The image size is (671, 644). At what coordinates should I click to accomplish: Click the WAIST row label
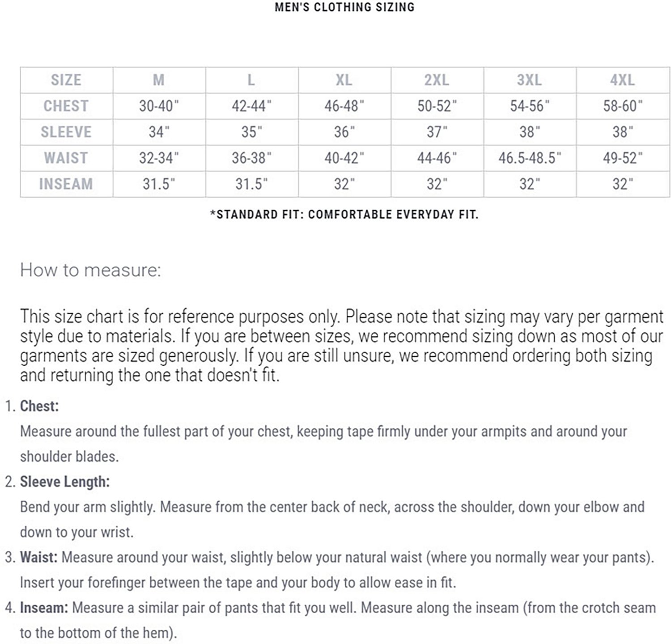point(66,158)
